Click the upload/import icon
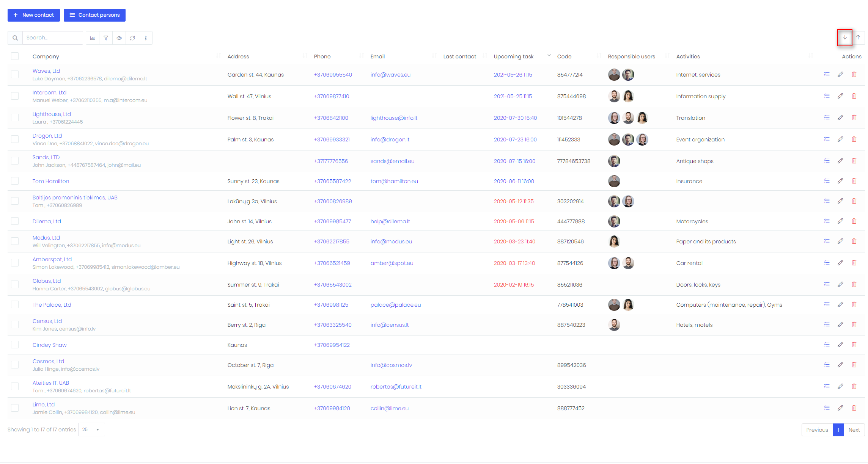The height and width of the screenshot is (464, 868). point(858,38)
